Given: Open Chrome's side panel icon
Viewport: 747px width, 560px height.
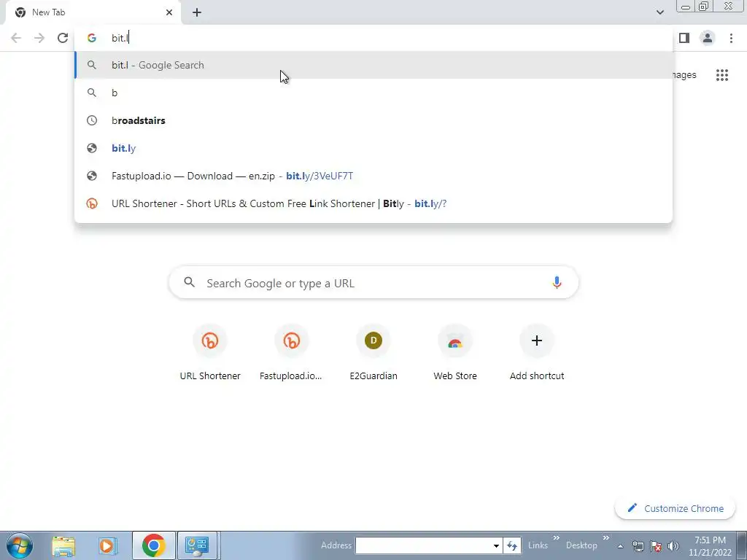Looking at the screenshot, I should pyautogui.click(x=684, y=38).
